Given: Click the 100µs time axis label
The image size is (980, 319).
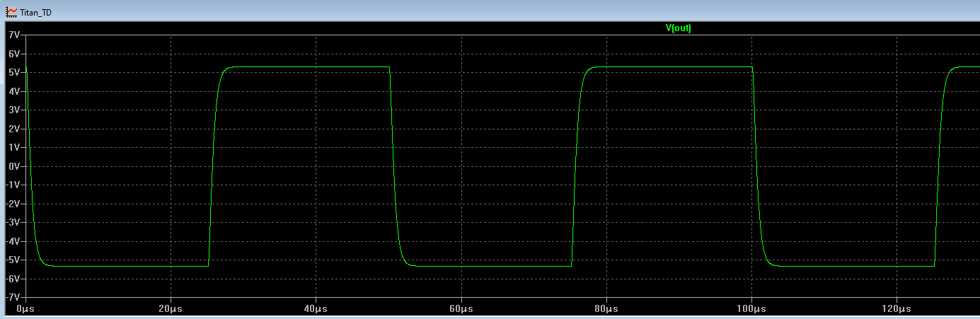Looking at the screenshot, I should point(751,310).
